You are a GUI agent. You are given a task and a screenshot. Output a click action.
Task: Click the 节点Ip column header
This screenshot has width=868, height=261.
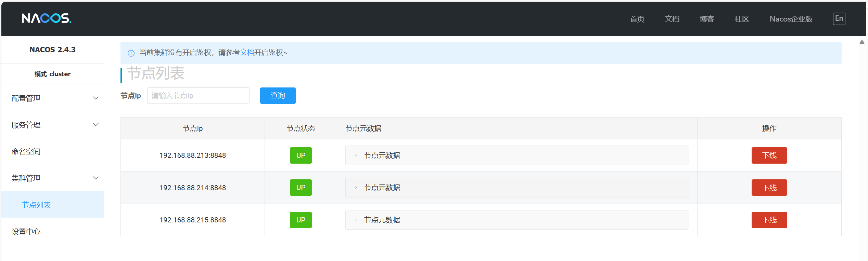click(193, 128)
